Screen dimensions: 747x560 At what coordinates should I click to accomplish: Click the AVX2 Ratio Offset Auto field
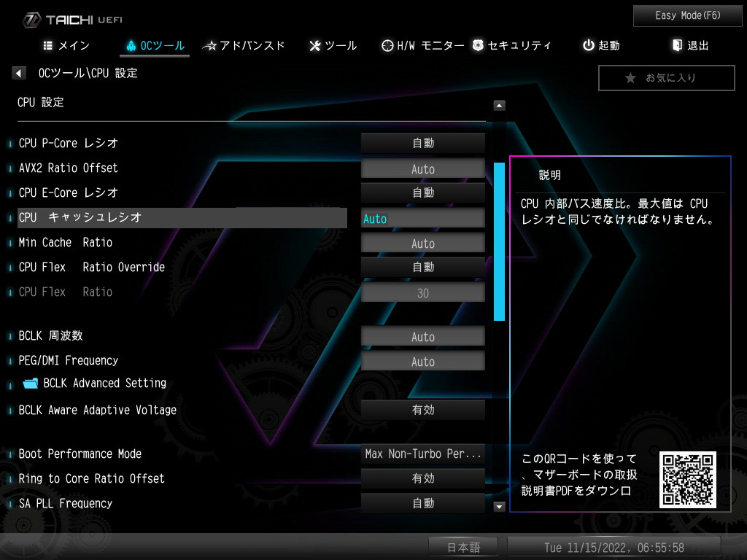(x=422, y=168)
